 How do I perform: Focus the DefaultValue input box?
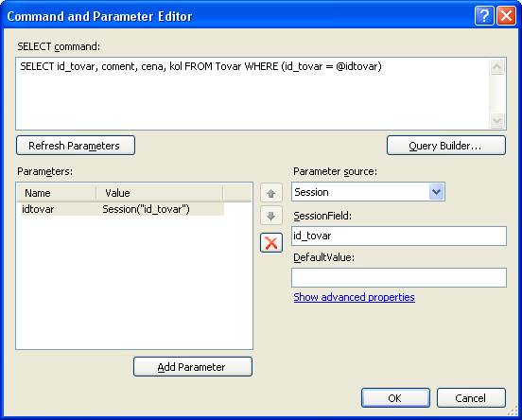tap(399, 277)
